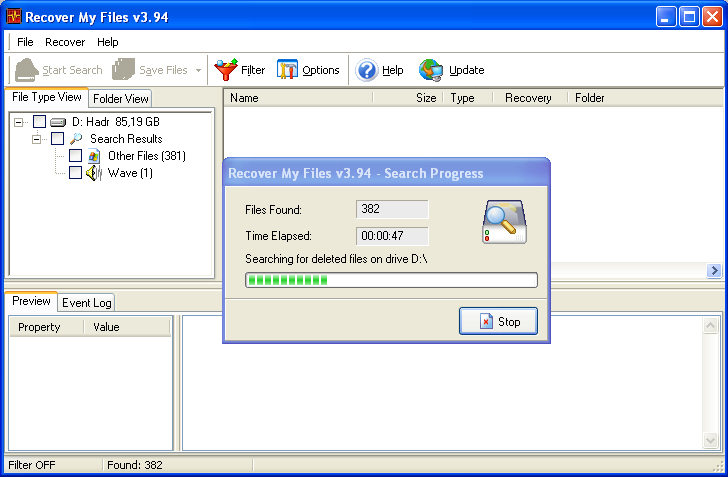Tick the Search Results checkbox
Viewport: 728px width, 477px height.
click(x=58, y=138)
